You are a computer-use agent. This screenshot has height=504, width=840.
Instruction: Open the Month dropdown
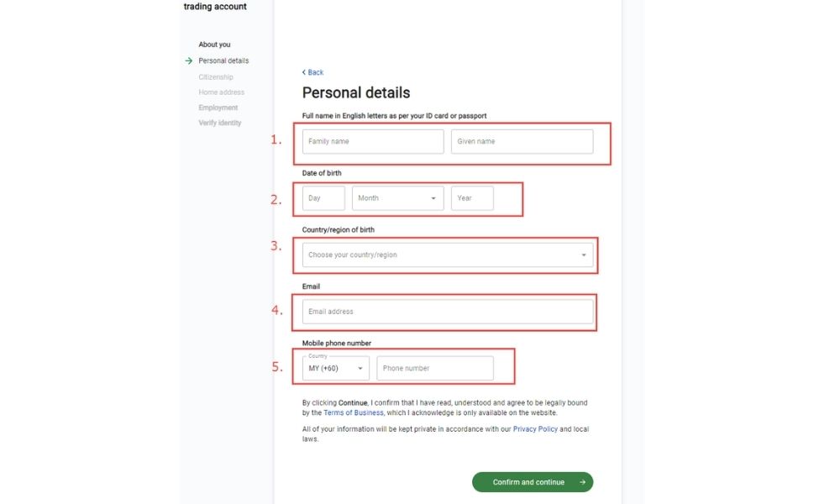pos(397,198)
